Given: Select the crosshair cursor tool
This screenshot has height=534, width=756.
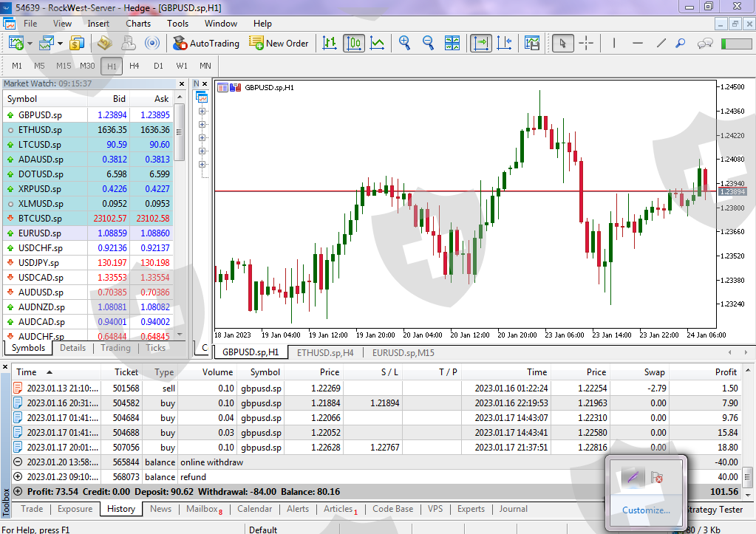Looking at the screenshot, I should coord(586,44).
